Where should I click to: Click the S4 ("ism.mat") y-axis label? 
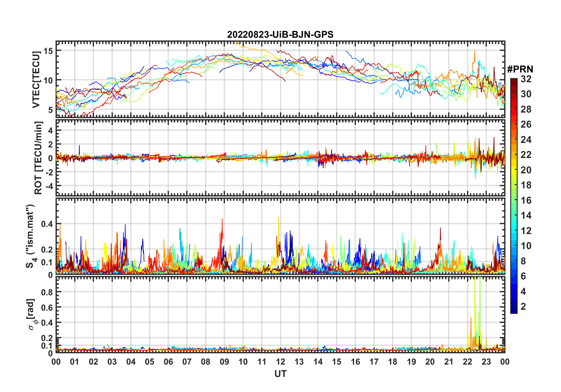pos(31,236)
